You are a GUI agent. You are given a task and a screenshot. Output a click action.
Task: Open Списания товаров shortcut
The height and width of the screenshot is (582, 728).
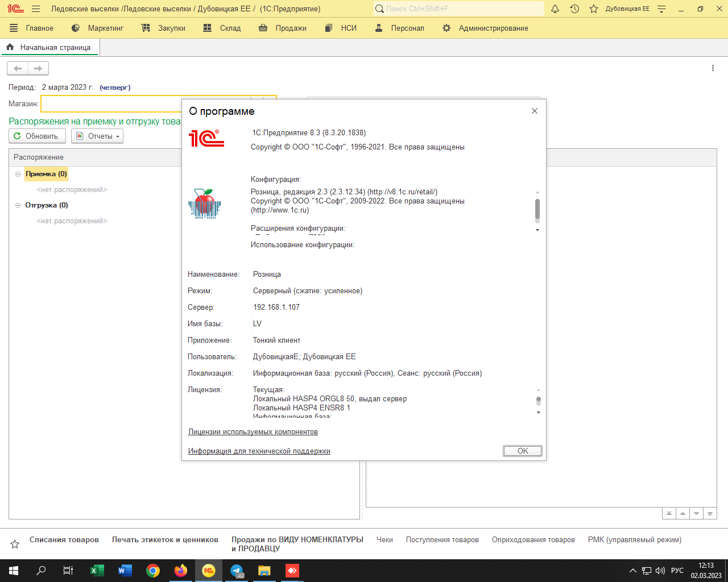pyautogui.click(x=64, y=540)
